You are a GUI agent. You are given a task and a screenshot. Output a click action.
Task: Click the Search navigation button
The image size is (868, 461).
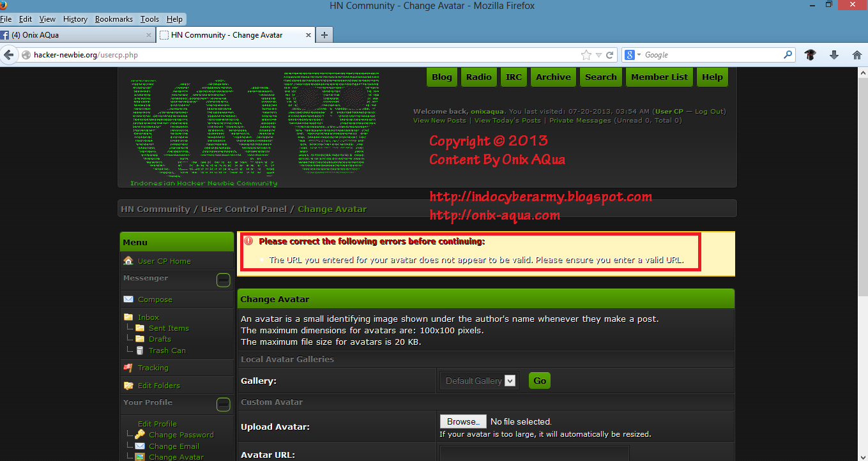(601, 77)
